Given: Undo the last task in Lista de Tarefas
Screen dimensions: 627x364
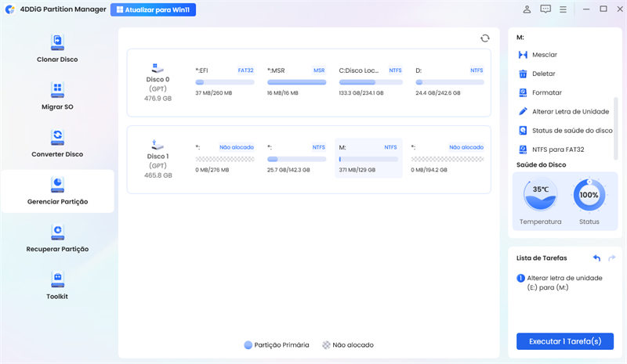Looking at the screenshot, I should tap(596, 258).
